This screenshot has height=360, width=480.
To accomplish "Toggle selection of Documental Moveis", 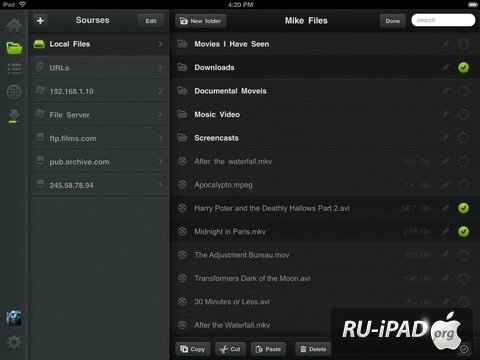I will pos(463,91).
